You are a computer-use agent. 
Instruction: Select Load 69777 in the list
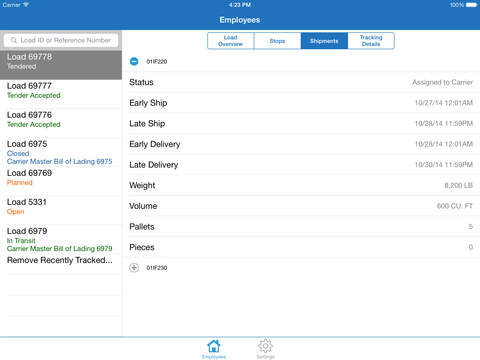(x=61, y=94)
